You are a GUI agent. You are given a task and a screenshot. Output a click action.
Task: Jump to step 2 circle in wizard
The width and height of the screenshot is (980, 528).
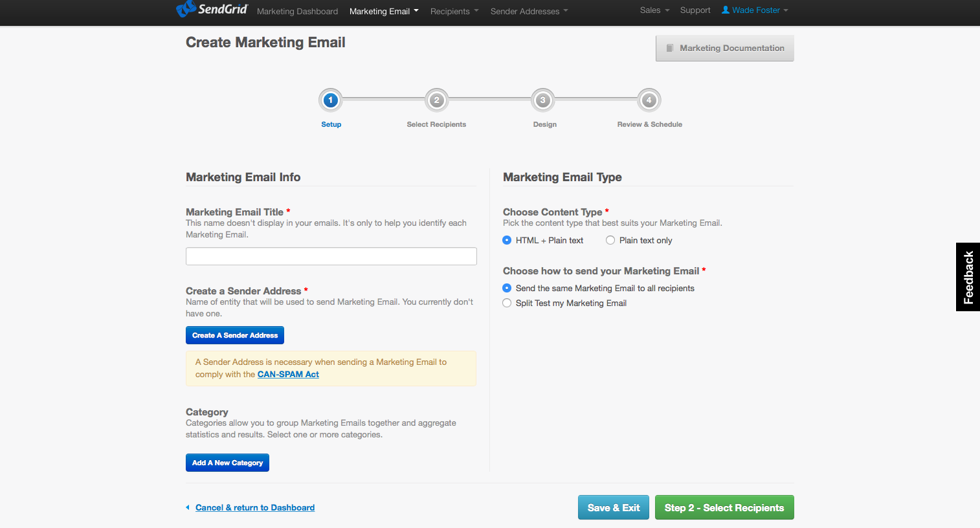[x=437, y=100]
